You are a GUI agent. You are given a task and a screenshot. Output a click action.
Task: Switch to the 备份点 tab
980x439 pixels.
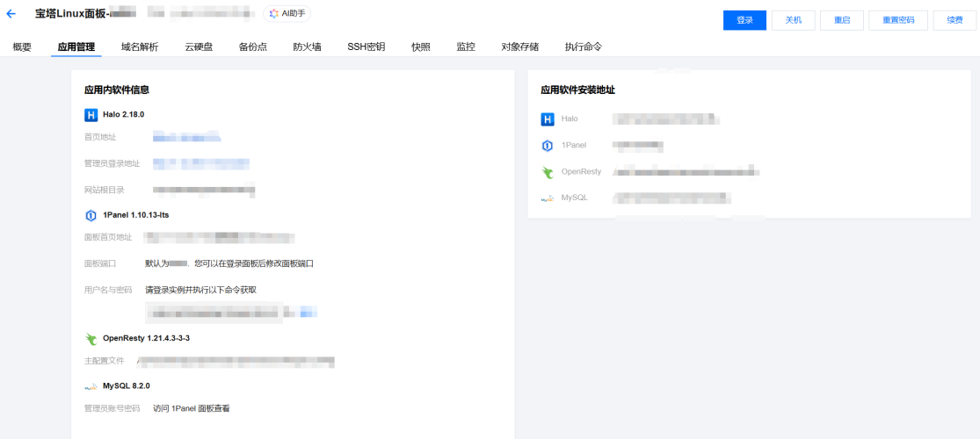[x=253, y=47]
